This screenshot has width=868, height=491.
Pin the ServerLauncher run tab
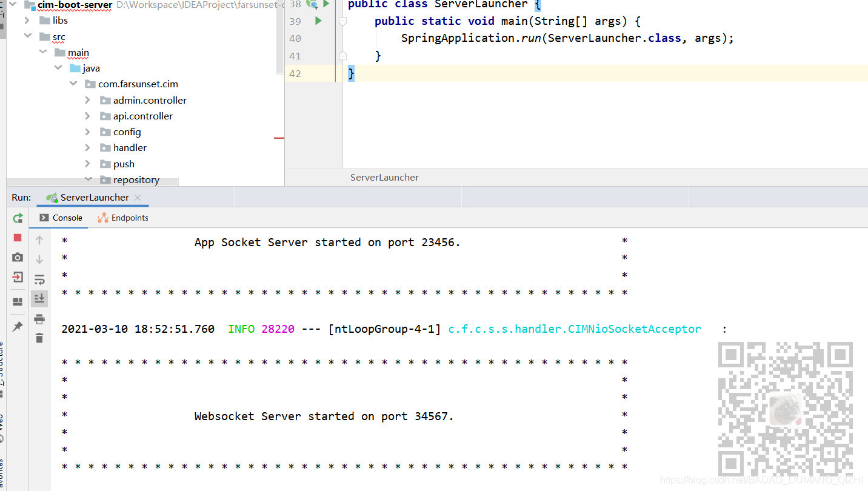coord(17,326)
